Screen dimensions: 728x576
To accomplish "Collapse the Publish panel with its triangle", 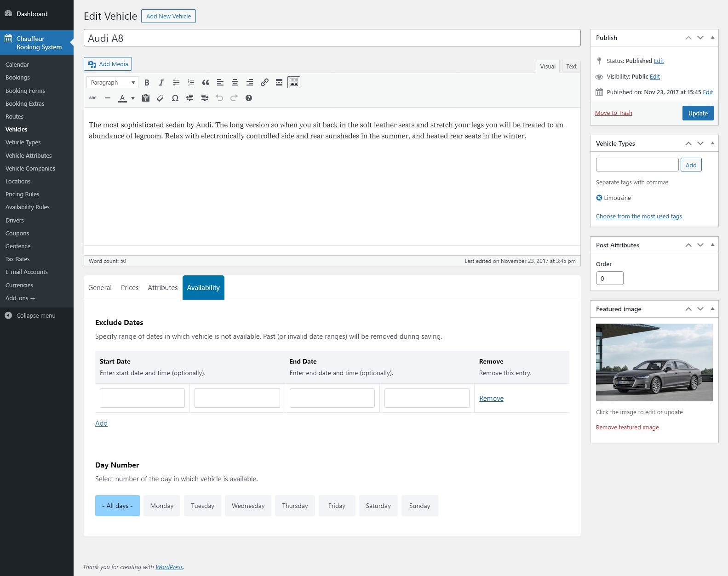I will pyautogui.click(x=712, y=38).
